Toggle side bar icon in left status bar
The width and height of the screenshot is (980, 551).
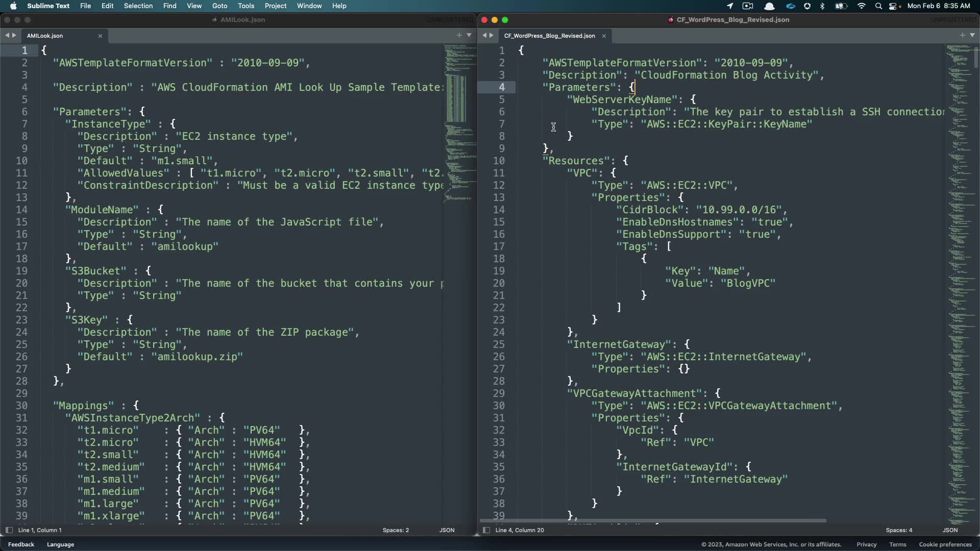tap(9, 530)
